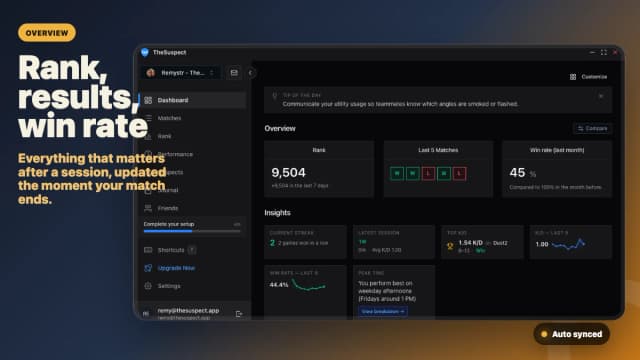Click the Complete your setup label
This screenshot has height=360, width=640.
coord(169,224)
